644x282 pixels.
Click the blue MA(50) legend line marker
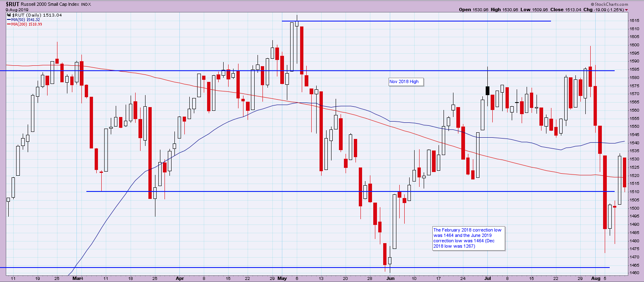click(x=9, y=19)
